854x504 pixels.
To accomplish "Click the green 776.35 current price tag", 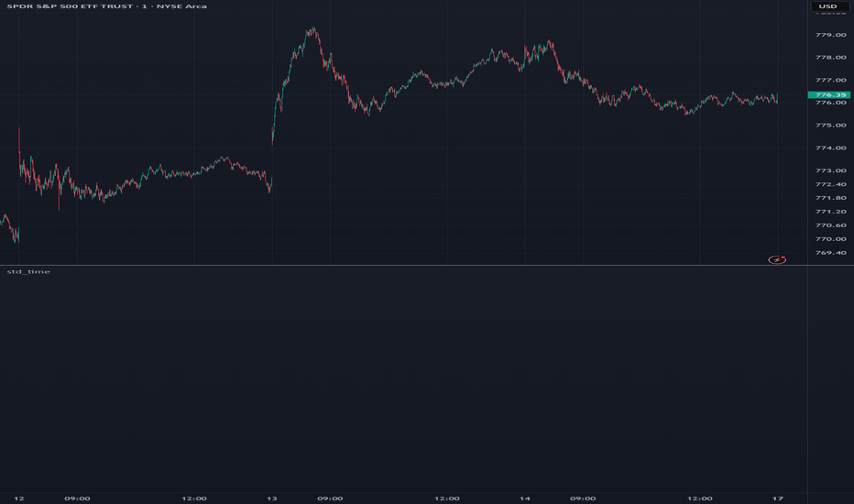I will [829, 94].
